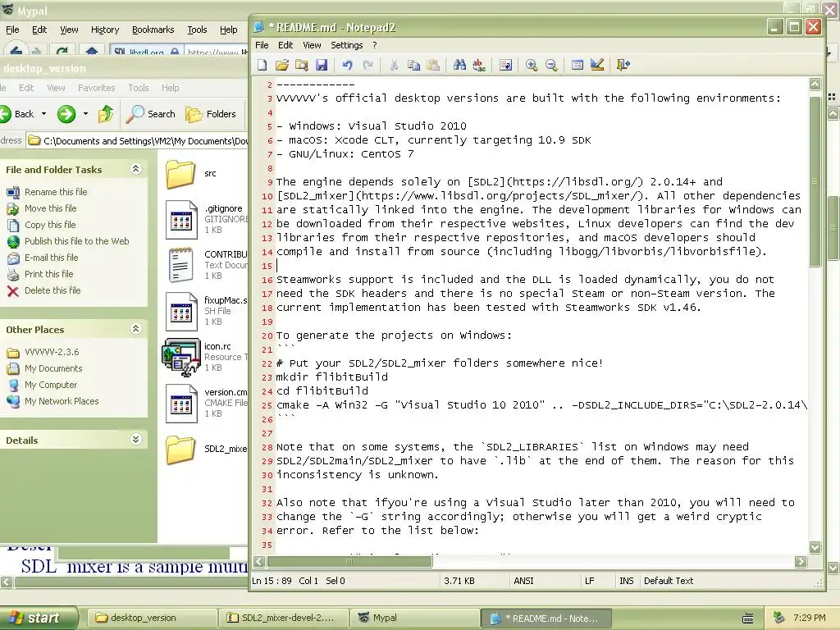The width and height of the screenshot is (840, 630).
Task: Select the fixupMac.sh file icon
Action: [181, 311]
